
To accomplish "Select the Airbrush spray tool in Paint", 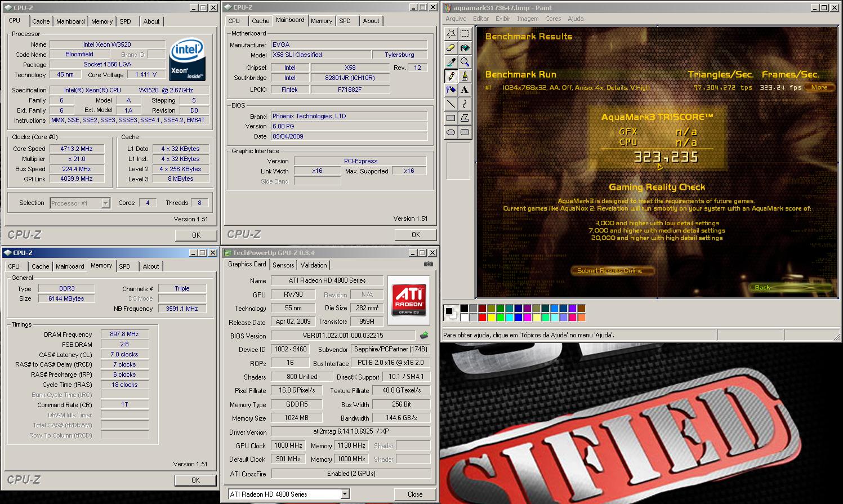I will (451, 90).
